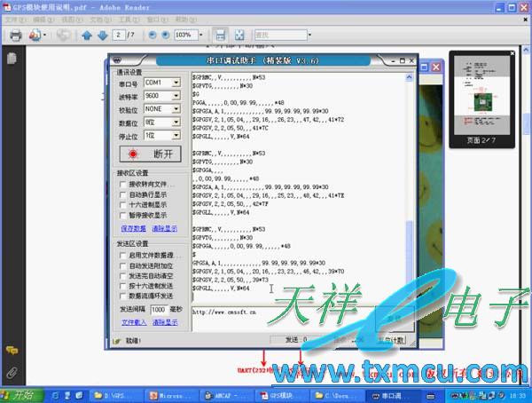Open the 串口号 COM1 dropdown

pyautogui.click(x=176, y=83)
